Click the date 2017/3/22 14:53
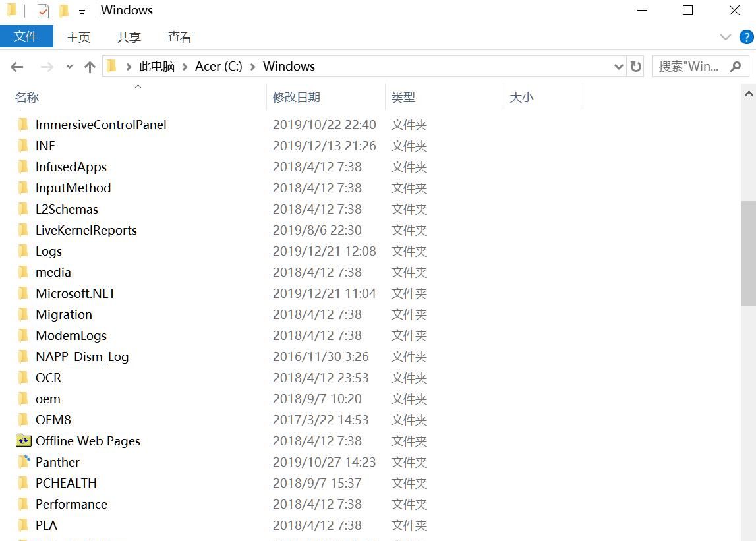This screenshot has height=541, width=756. click(320, 420)
